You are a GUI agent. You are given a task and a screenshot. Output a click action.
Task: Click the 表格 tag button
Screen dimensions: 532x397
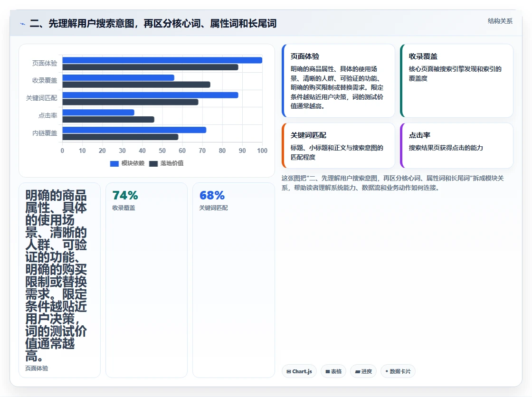333,371
